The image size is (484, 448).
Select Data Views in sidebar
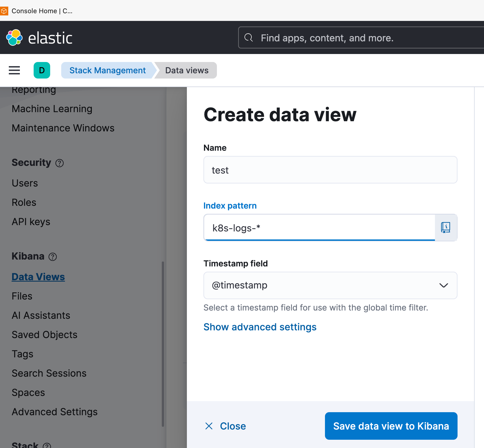pyautogui.click(x=38, y=277)
